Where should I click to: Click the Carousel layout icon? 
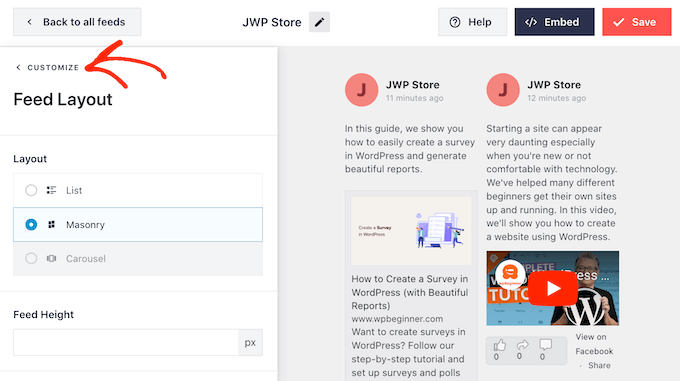pos(51,258)
